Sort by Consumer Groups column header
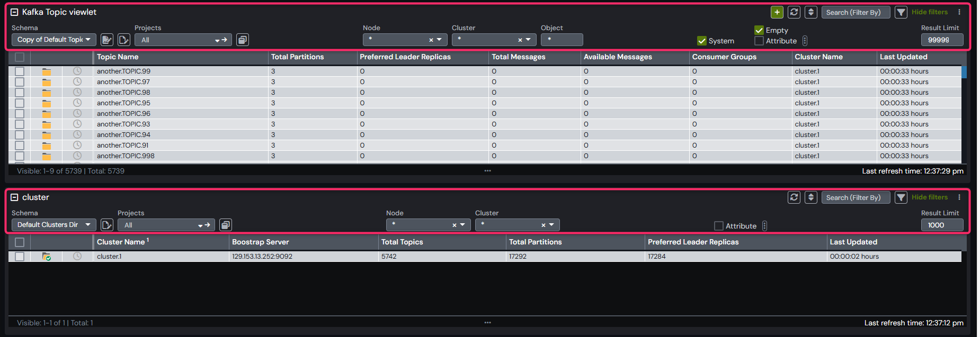980x337 pixels. pos(724,57)
